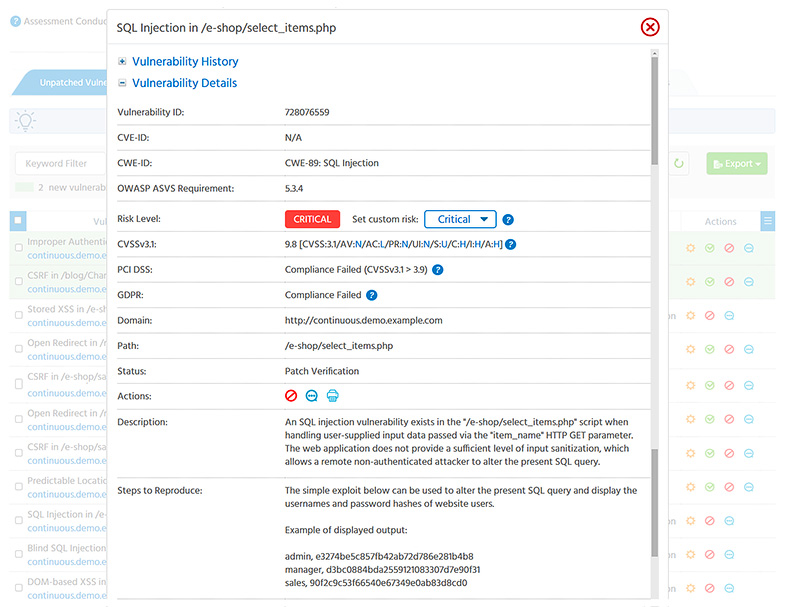The image size is (785, 607).
Task: Expand the Vulnerability History section
Action: (x=123, y=62)
